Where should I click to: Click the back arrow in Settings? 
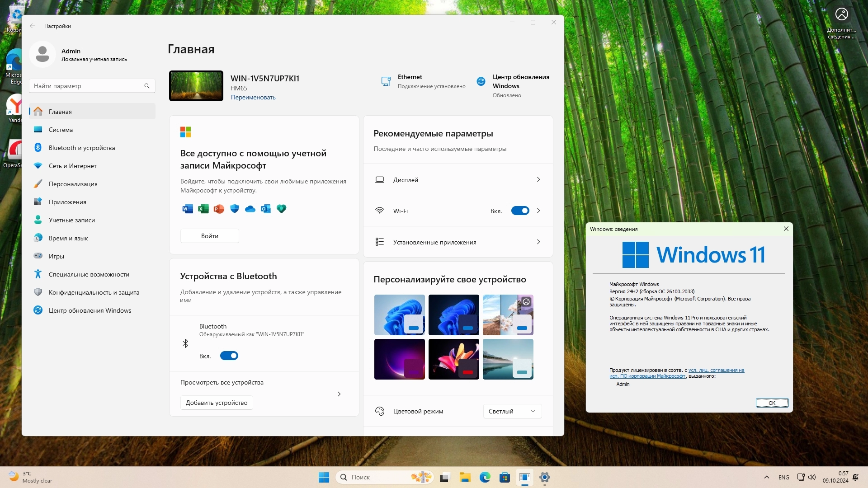point(33,26)
